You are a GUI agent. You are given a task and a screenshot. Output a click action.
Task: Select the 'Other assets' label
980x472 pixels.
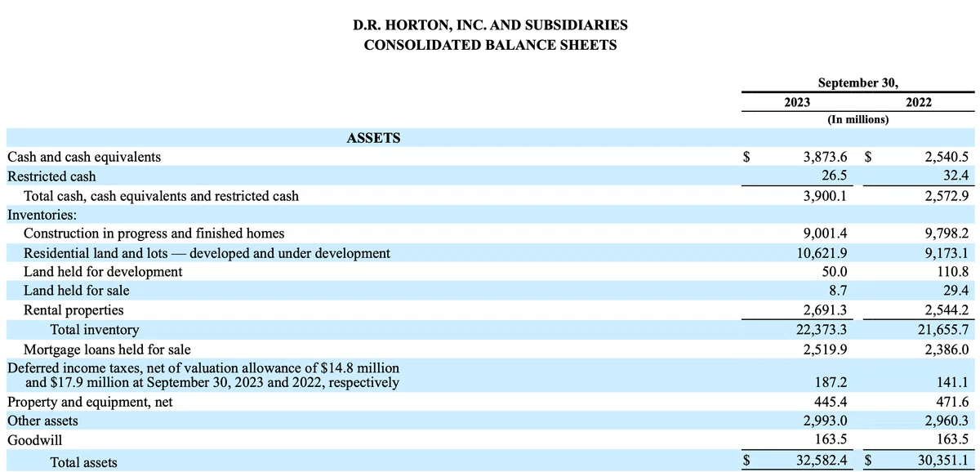[42, 421]
